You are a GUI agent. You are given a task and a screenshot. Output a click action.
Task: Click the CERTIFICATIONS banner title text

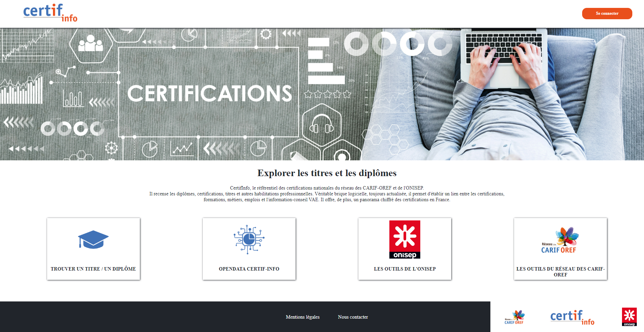tap(209, 93)
